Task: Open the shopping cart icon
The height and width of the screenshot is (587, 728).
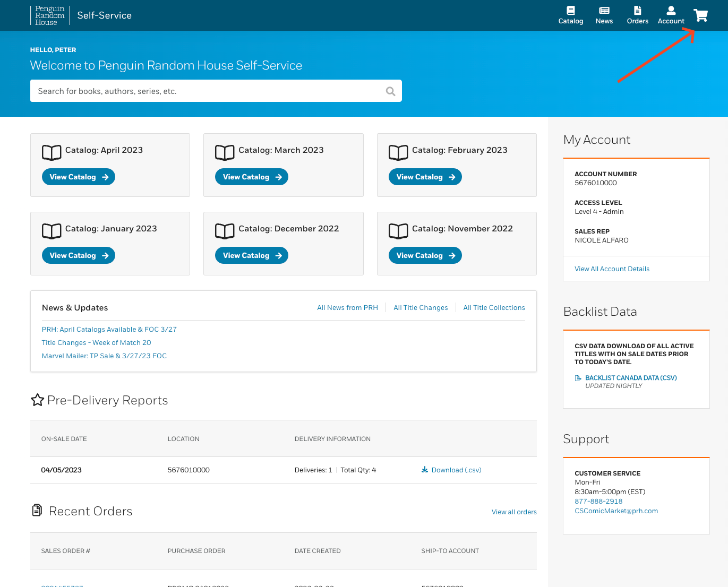Action: [x=700, y=15]
